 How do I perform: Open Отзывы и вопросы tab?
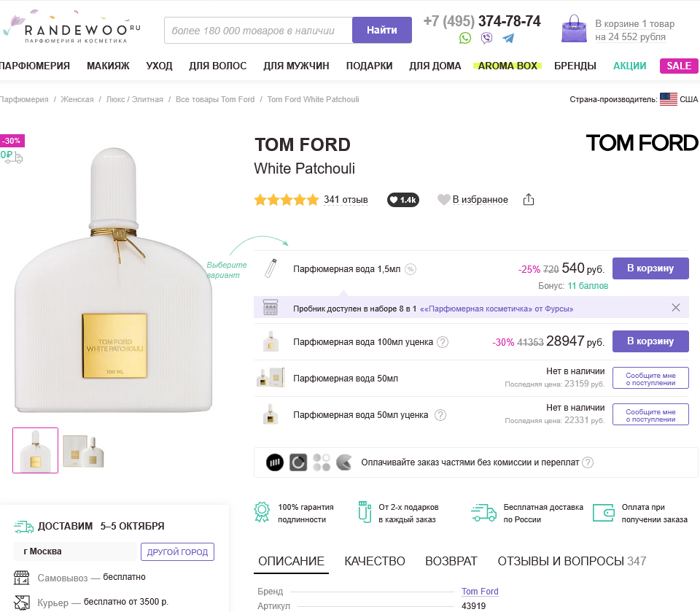572,561
